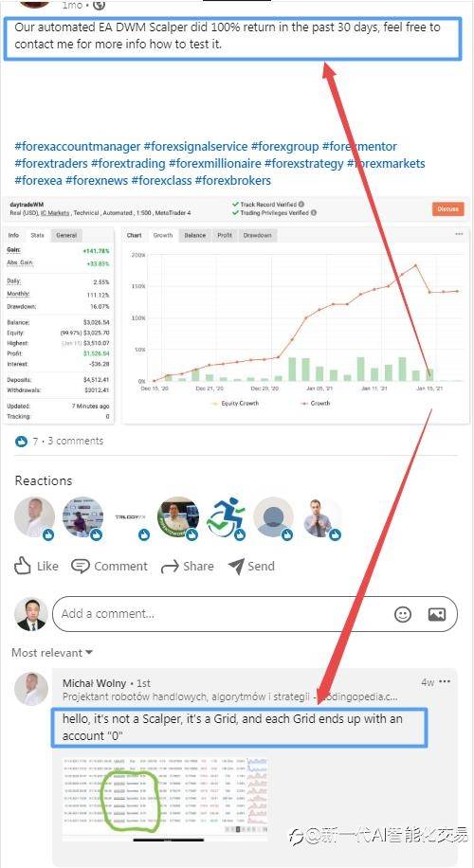Click the Send paper plane icon
The height and width of the screenshot is (868, 474).
[236, 566]
